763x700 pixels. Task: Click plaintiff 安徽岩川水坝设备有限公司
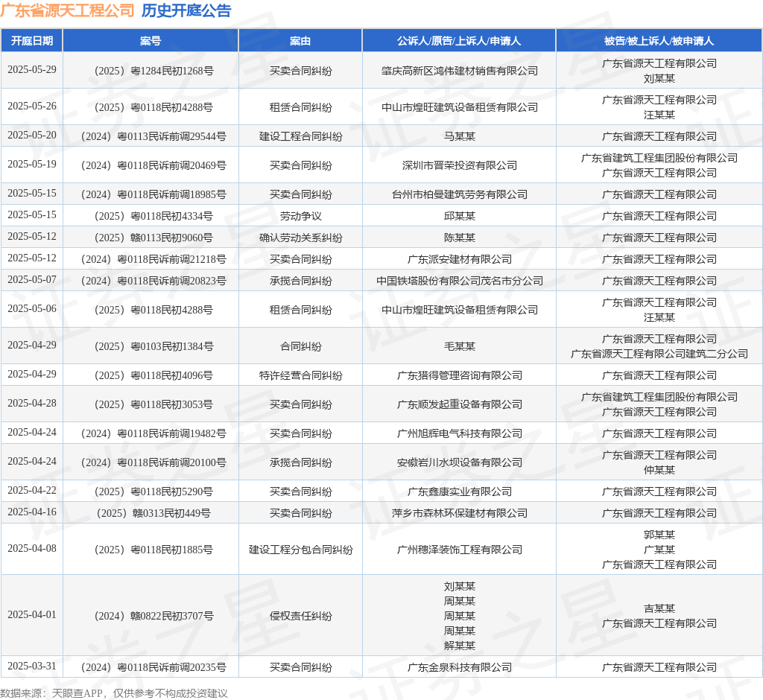(459, 462)
